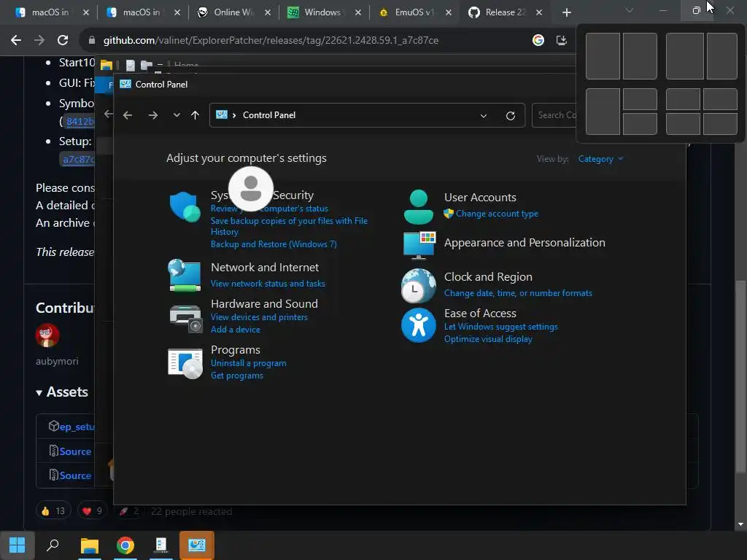This screenshot has height=560, width=747.
Task: Snap window to top-right quarter of four-grid layout
Action: pyautogui.click(x=720, y=99)
